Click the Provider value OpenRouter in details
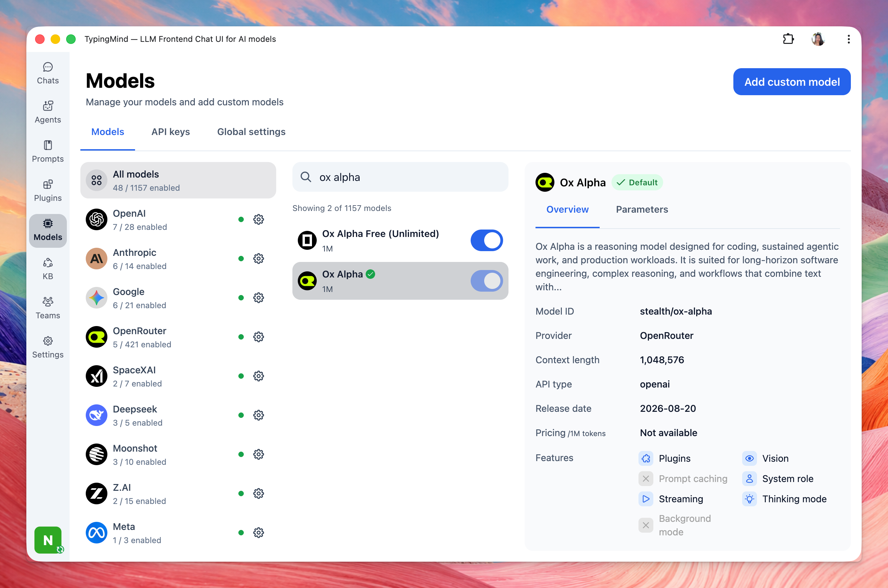The image size is (888, 588). (x=667, y=336)
